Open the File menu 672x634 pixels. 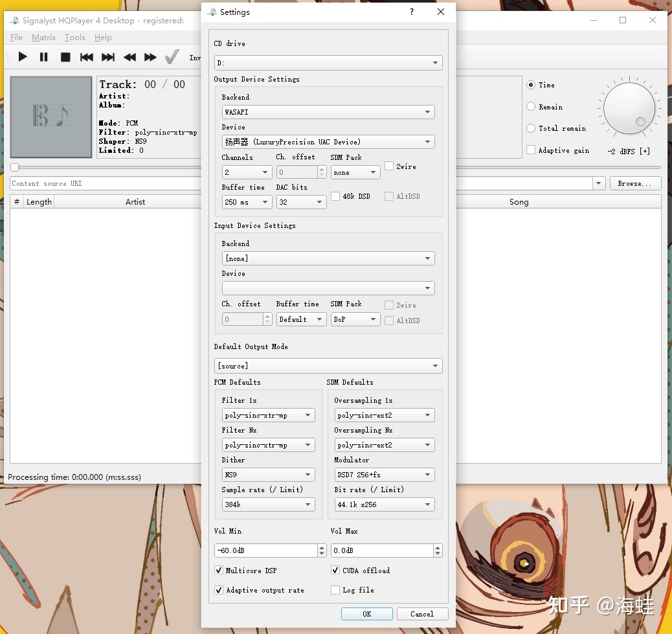point(16,38)
